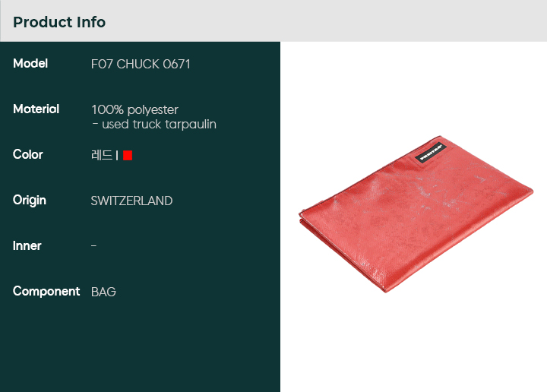Click the Inner label
The width and height of the screenshot is (547, 392).
27,246
